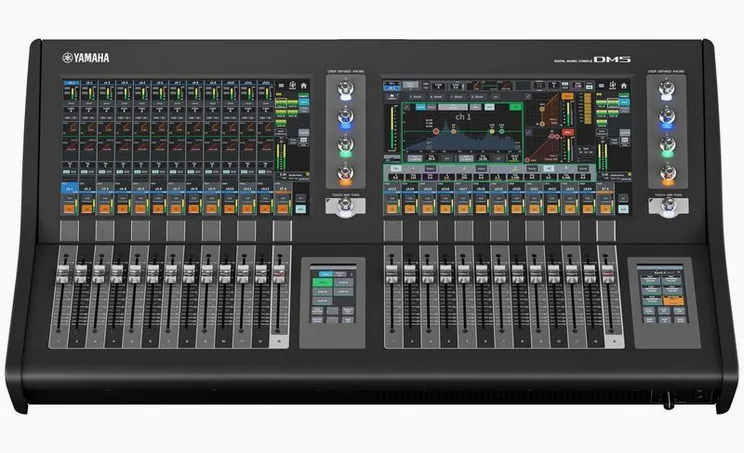The image size is (744, 453).
Task: Select orange-lit user defined knob beside left screen
Action: pyautogui.click(x=345, y=174)
